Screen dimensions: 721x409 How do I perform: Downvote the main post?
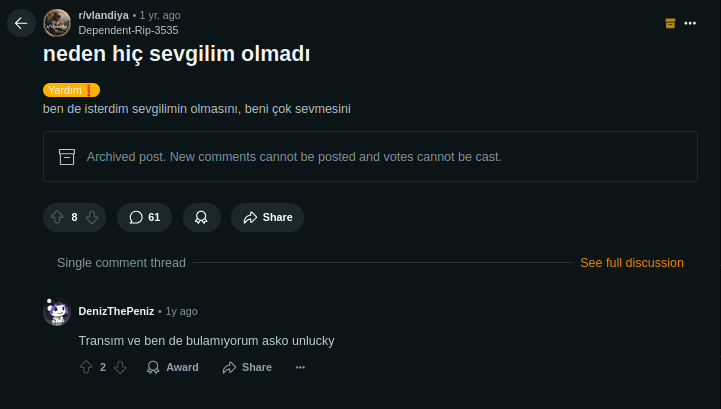pyautogui.click(x=92, y=217)
